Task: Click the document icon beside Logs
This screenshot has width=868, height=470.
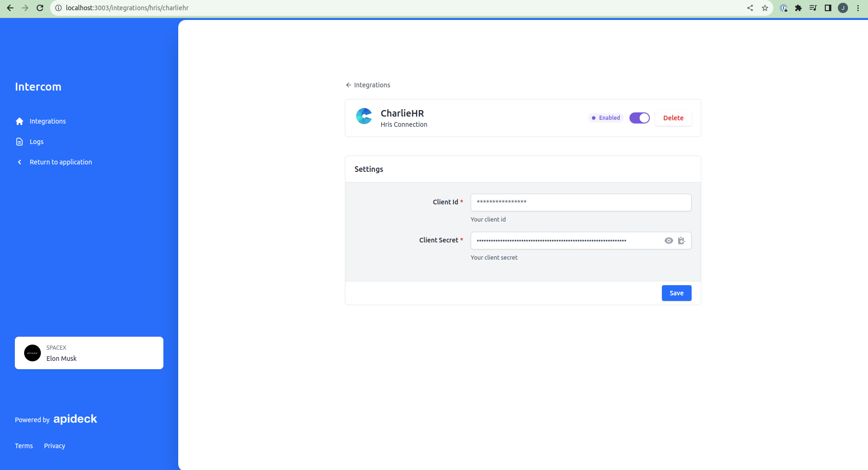Action: 19,142
